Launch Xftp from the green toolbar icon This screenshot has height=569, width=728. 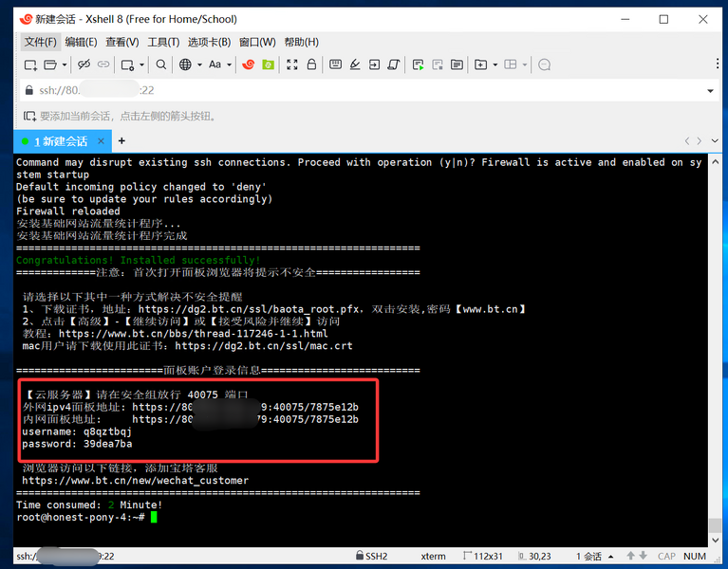(x=269, y=64)
